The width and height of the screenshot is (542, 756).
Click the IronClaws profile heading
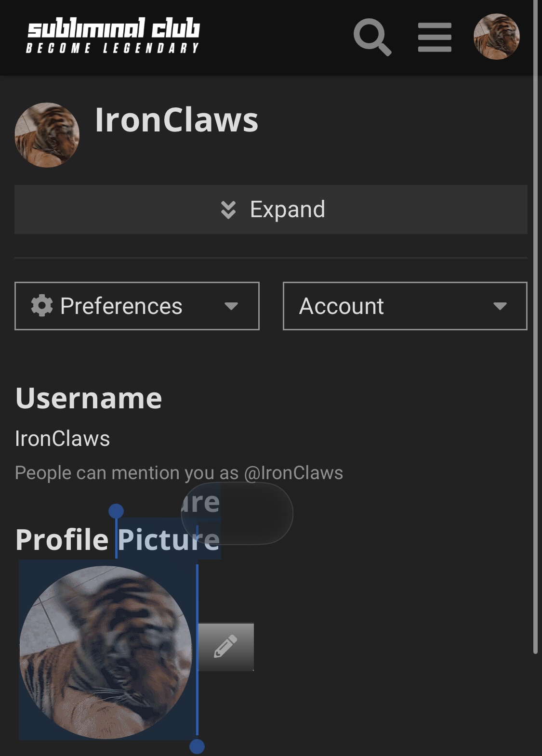click(177, 119)
